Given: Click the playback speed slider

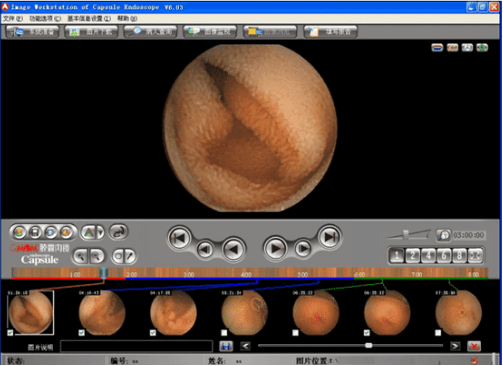Looking at the screenshot, I should [408, 235].
